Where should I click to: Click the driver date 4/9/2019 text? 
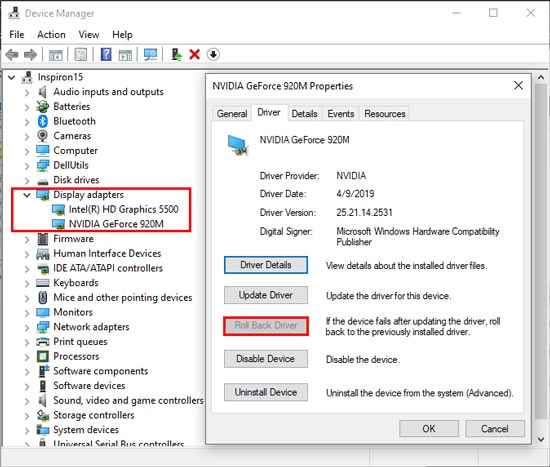point(355,194)
